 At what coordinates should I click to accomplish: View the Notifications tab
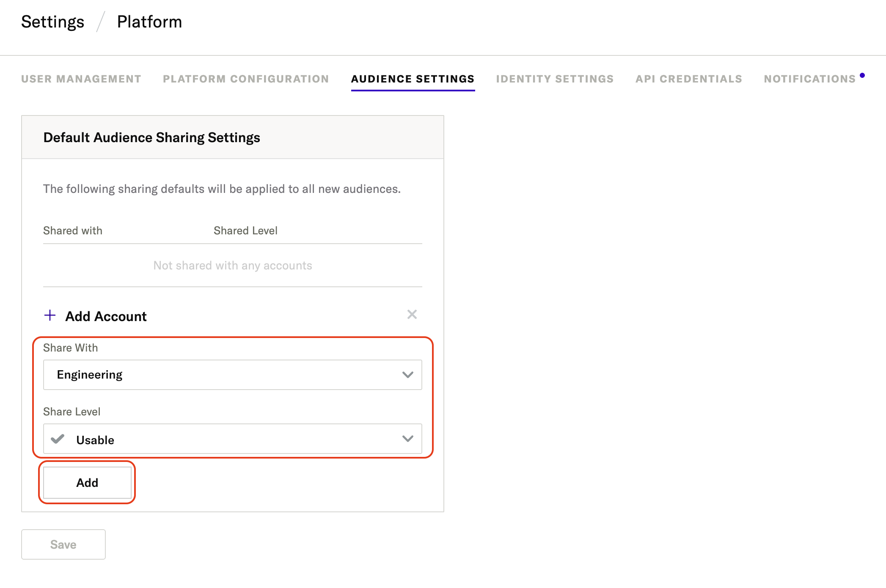(809, 79)
